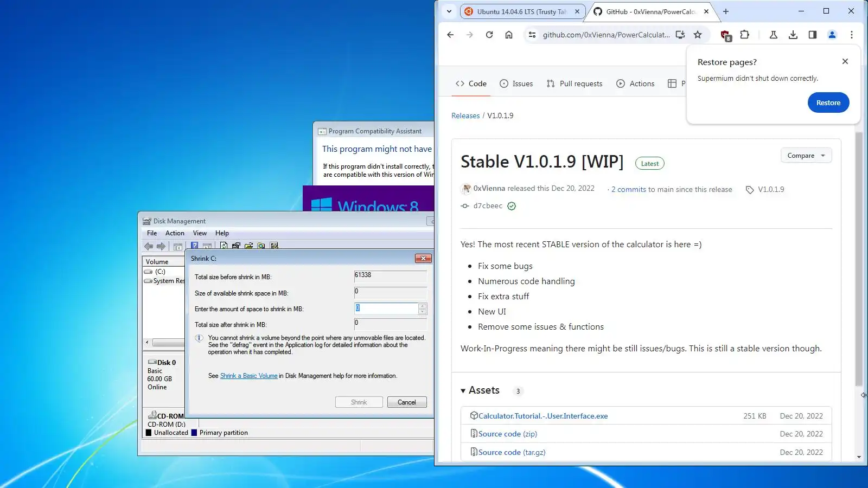Click the open folder icon in Disk Management toolbar

(248, 246)
